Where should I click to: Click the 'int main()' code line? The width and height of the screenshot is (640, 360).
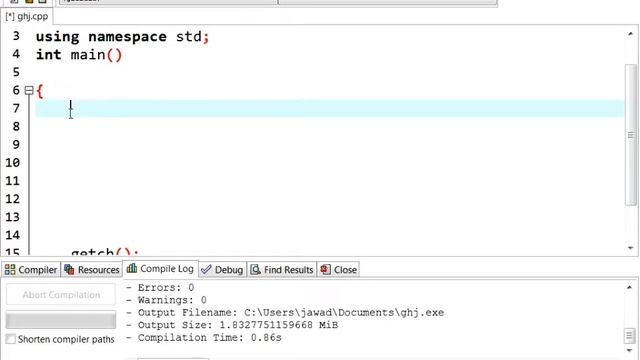pyautogui.click(x=79, y=55)
